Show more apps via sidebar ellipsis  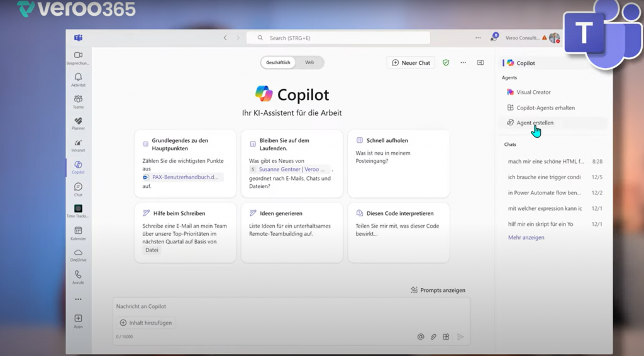click(78, 299)
